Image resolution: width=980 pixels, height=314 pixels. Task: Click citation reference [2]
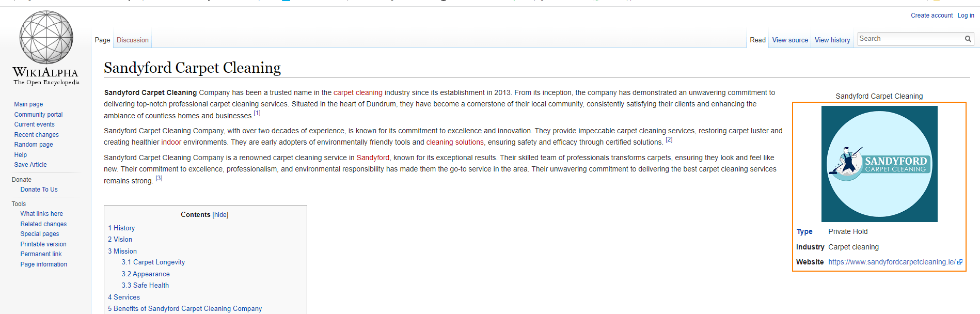coord(669,139)
